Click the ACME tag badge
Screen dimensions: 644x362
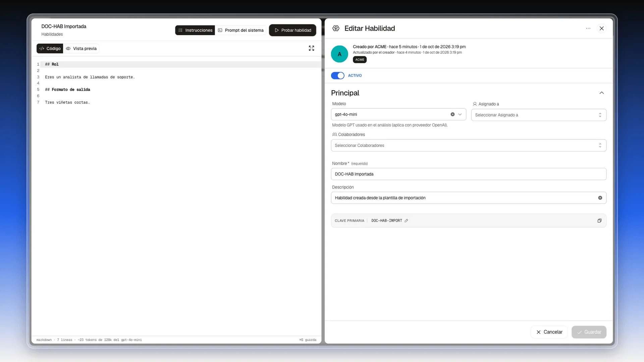(x=360, y=60)
